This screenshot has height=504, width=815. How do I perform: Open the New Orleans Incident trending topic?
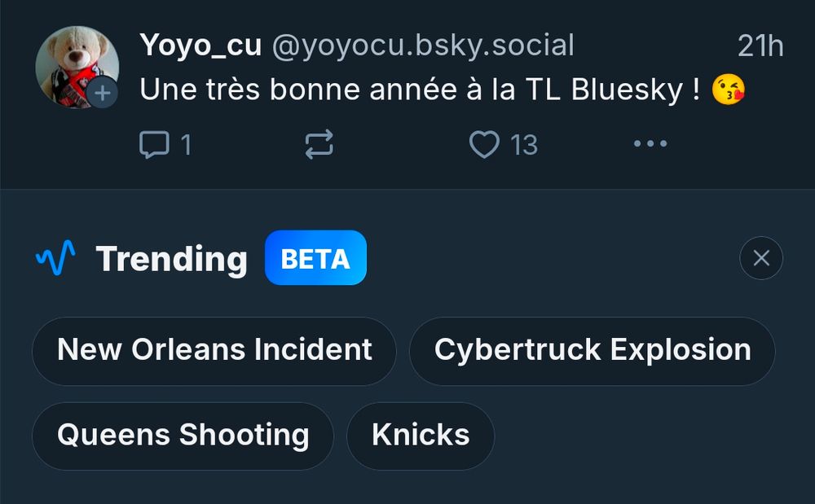point(214,350)
